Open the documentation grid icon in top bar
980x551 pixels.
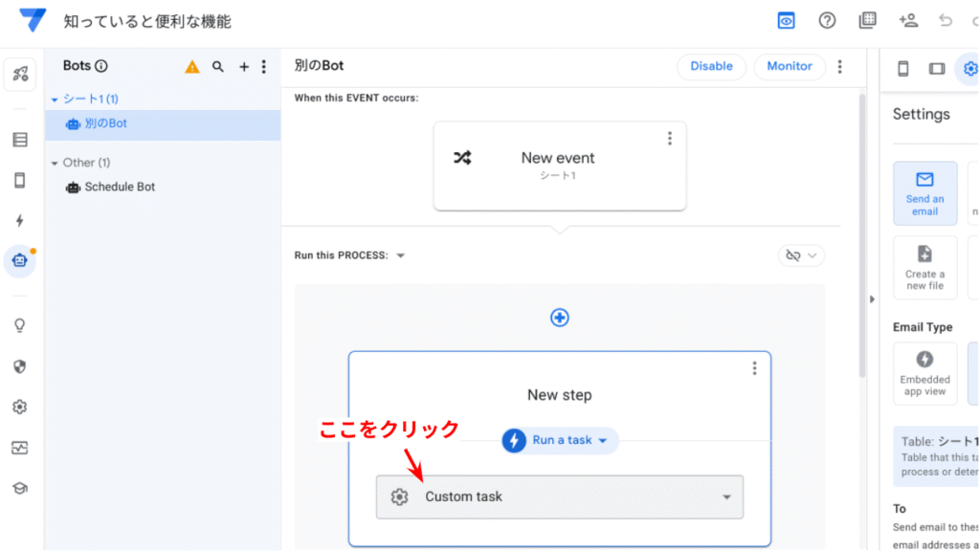tap(867, 21)
